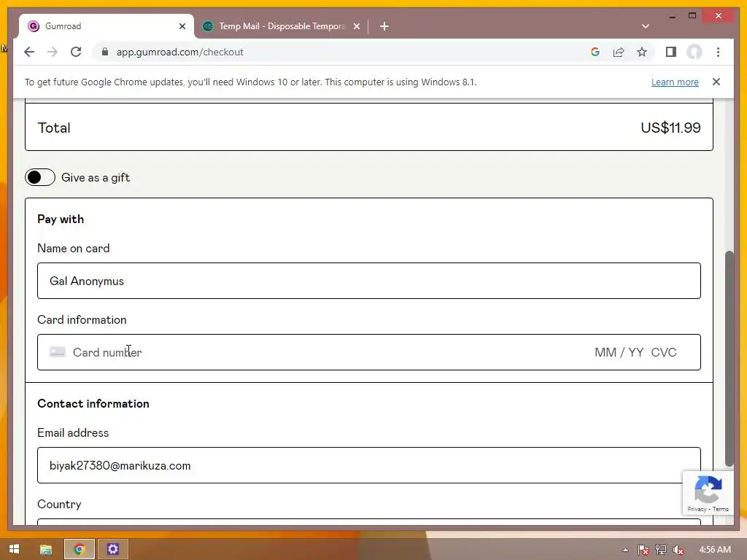This screenshot has height=560, width=747.
Task: Click the browser forward arrow
Action: coord(53,52)
